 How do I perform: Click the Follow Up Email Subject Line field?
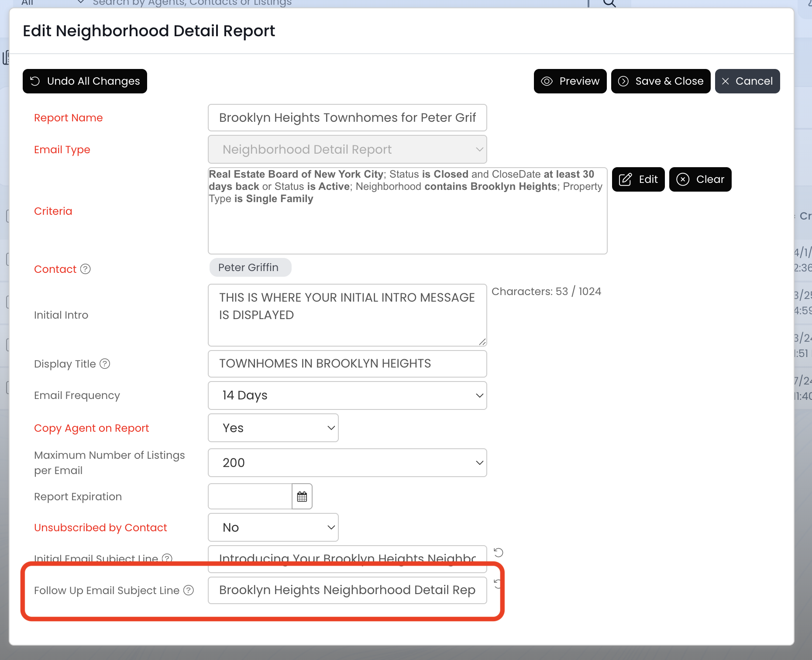pyautogui.click(x=348, y=590)
